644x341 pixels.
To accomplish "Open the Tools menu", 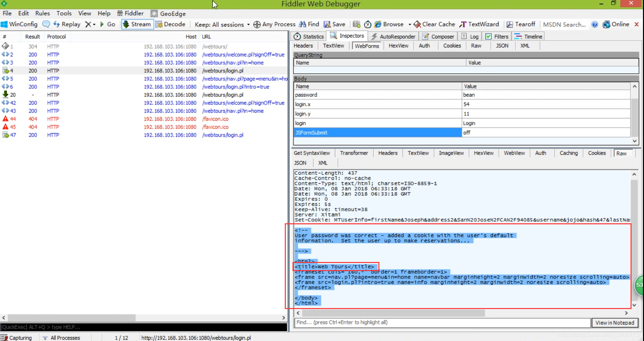I will click(x=64, y=13).
